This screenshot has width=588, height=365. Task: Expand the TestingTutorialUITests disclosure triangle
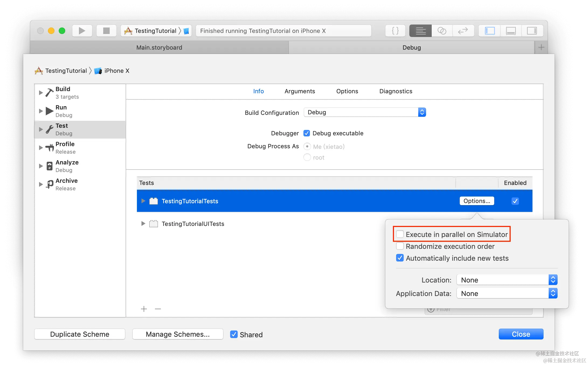point(143,223)
